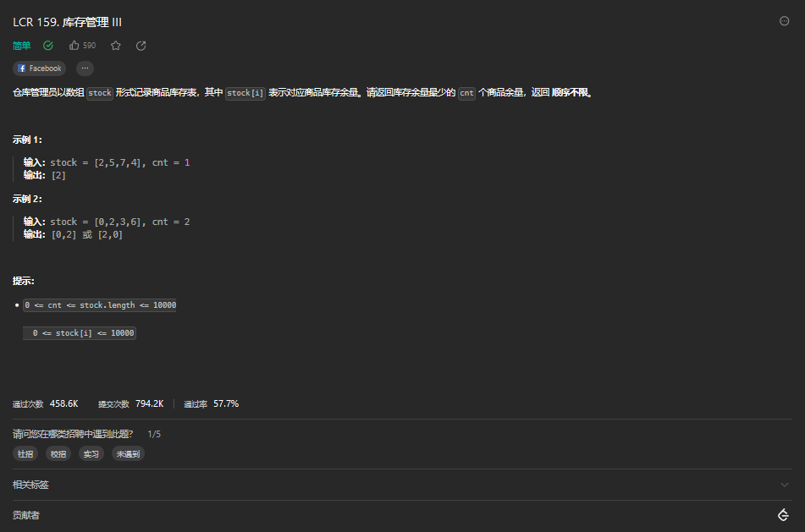Select the 校招 survey chip
The width and height of the screenshot is (805, 532).
pos(58,453)
